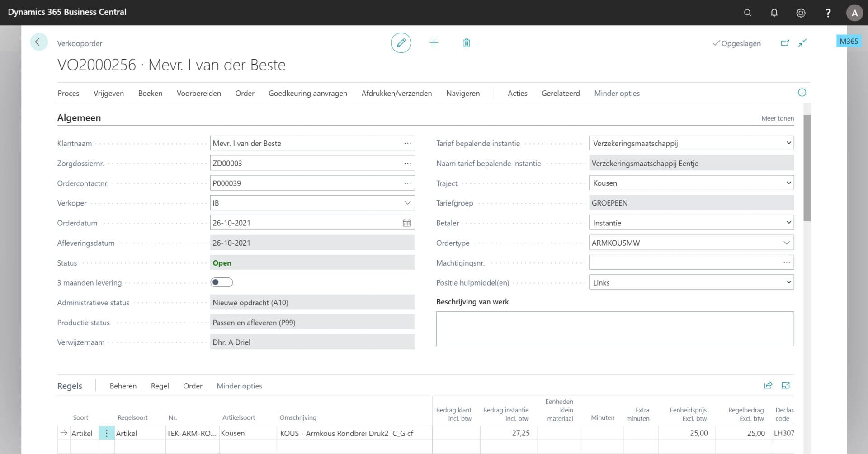868x454 pixels.
Task: Open Goedkeuring aanvragen menu
Action: (308, 93)
